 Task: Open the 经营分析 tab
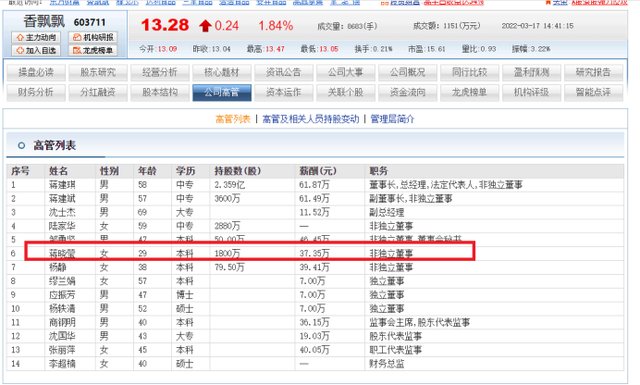[x=160, y=73]
